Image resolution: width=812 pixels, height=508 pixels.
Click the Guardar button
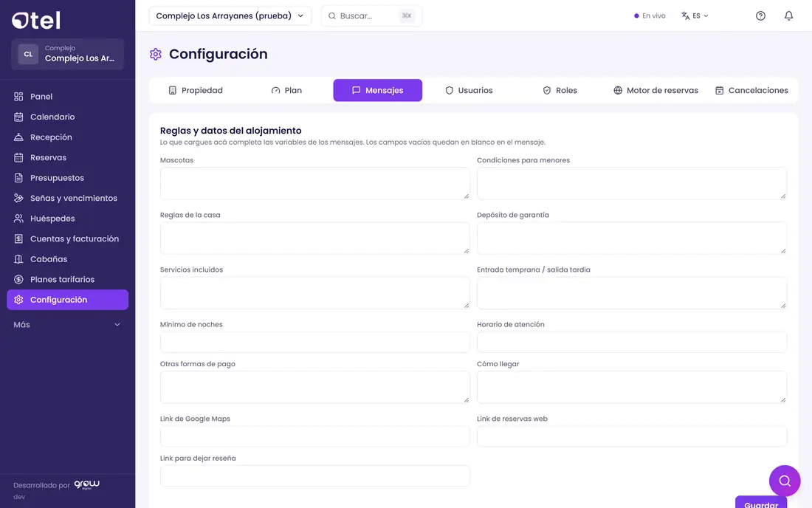pos(761,503)
